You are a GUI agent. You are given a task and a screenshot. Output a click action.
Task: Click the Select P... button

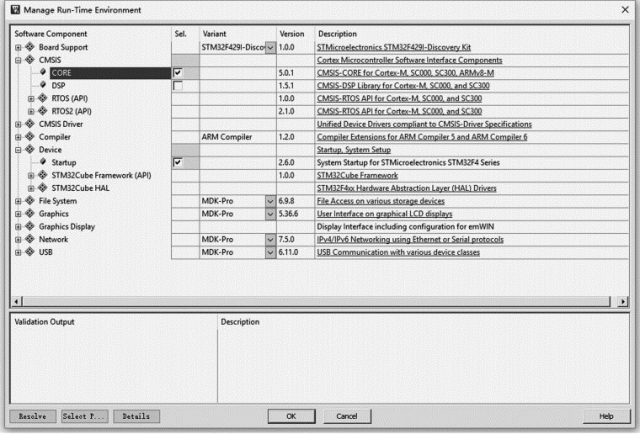[84, 416]
